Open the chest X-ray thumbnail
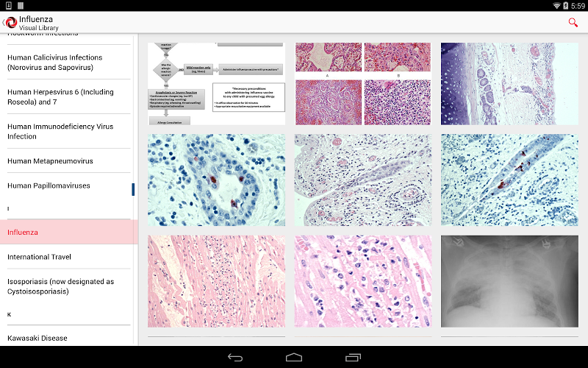Image resolution: width=588 pixels, height=368 pixels. [x=509, y=281]
